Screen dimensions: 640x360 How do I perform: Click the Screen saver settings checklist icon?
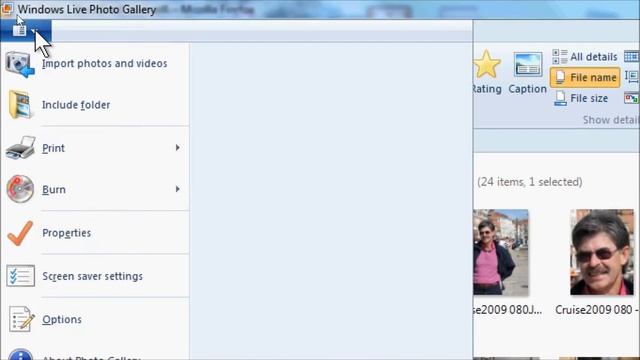click(20, 276)
